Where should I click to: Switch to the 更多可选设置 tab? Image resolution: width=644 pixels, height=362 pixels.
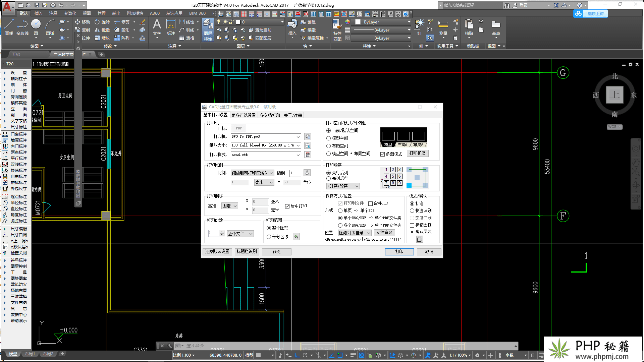point(244,115)
